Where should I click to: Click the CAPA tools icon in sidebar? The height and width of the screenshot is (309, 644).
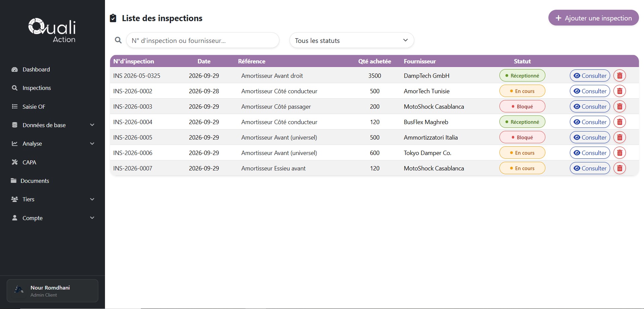(x=14, y=162)
